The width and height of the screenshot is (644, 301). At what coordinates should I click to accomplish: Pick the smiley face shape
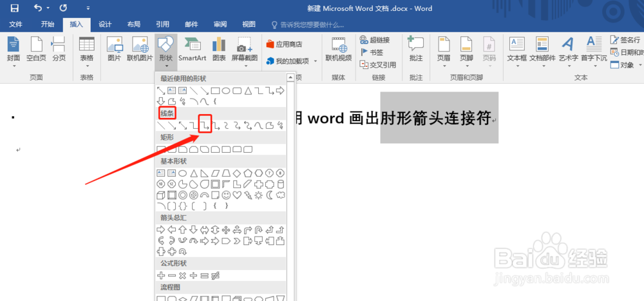pyautogui.click(x=226, y=195)
